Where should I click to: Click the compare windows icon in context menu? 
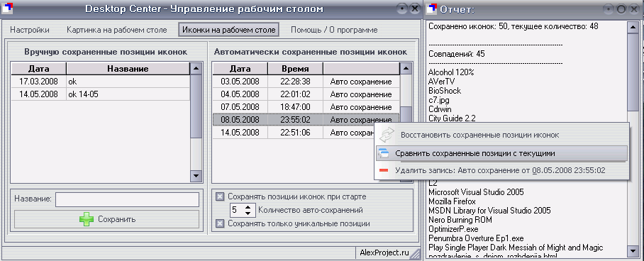[x=383, y=154]
